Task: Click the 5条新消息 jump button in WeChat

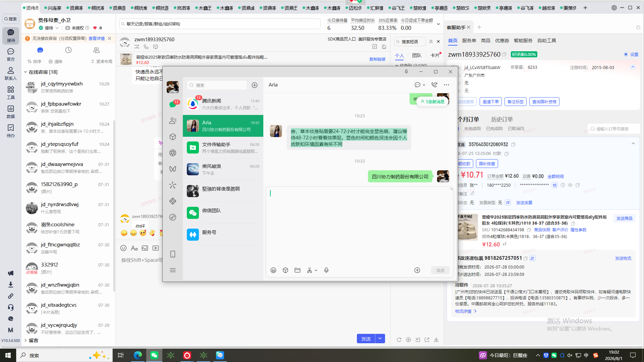Action: (433, 102)
